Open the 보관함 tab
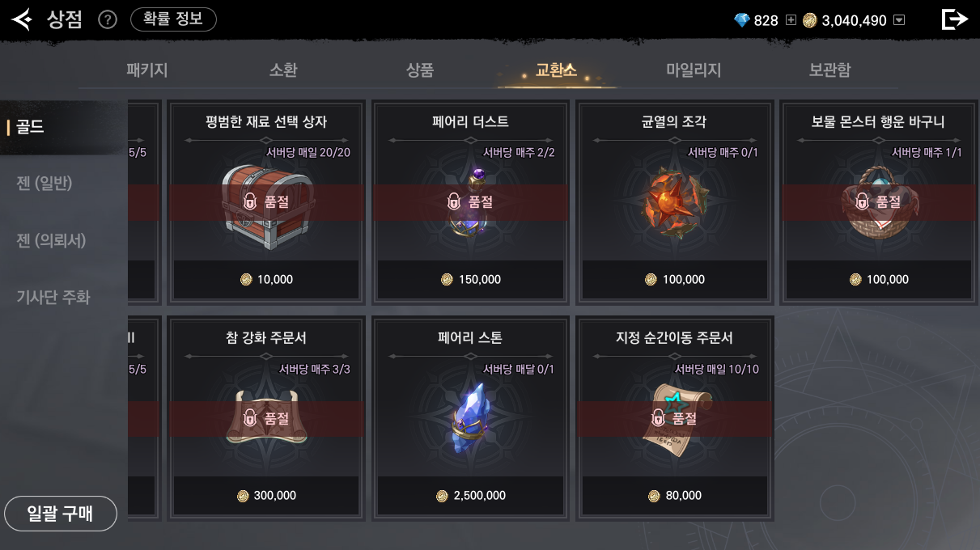The height and width of the screenshot is (550, 980). (x=829, y=70)
